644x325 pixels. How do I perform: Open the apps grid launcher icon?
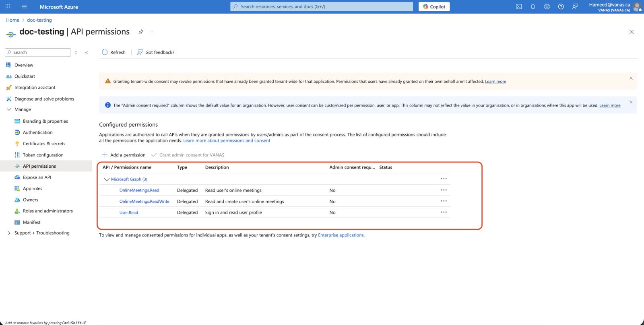(8, 6)
